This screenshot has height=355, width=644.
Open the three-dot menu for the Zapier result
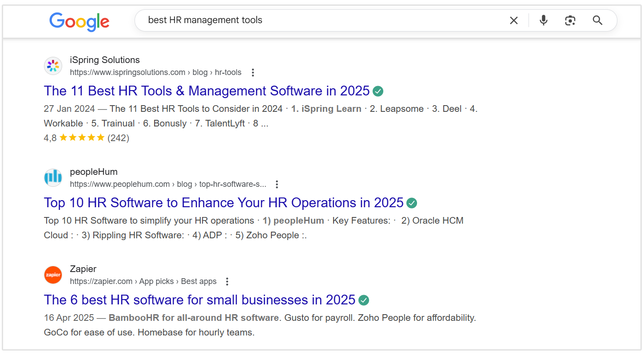coord(227,281)
